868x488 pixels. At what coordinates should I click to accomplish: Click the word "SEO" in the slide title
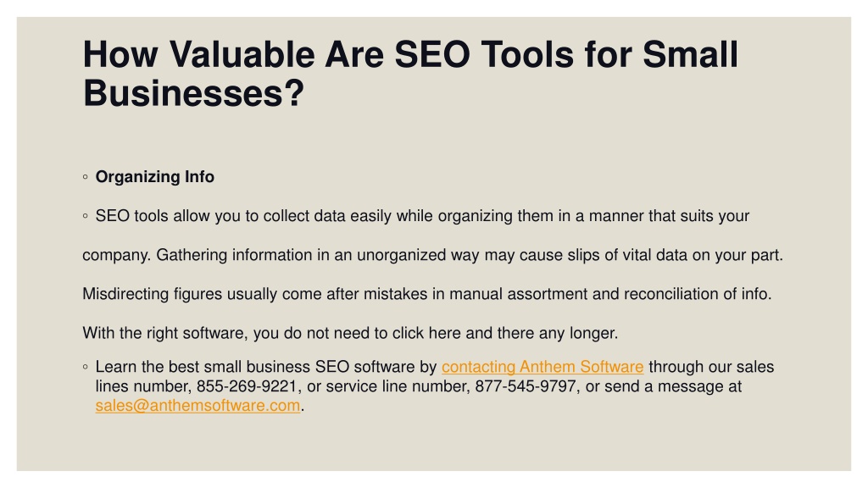point(431,55)
